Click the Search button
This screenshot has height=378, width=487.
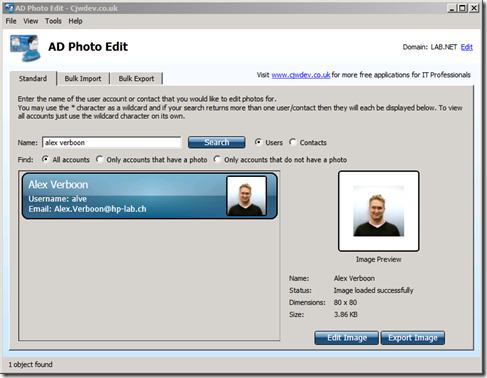[x=217, y=142]
